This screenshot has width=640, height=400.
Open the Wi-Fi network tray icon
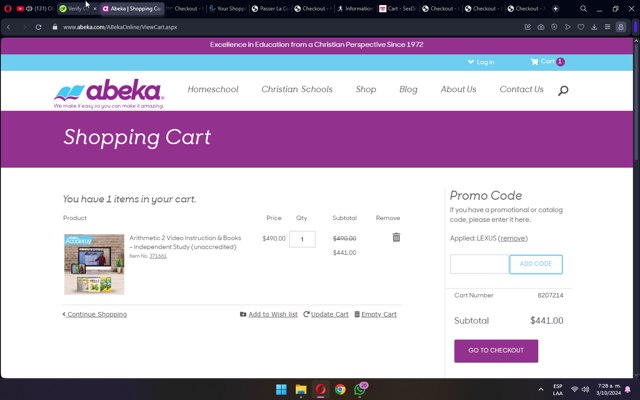point(575,389)
